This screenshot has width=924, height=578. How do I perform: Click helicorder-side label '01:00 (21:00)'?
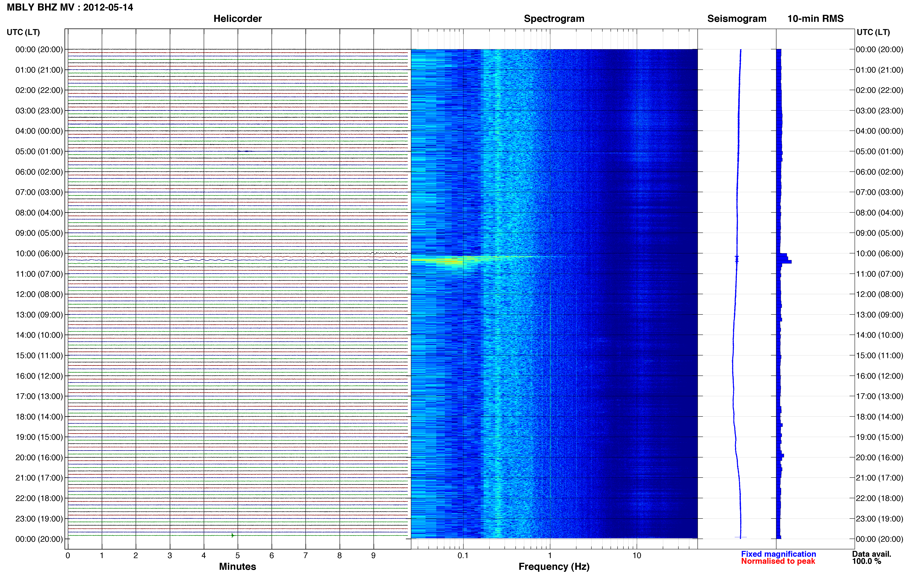pos(39,70)
